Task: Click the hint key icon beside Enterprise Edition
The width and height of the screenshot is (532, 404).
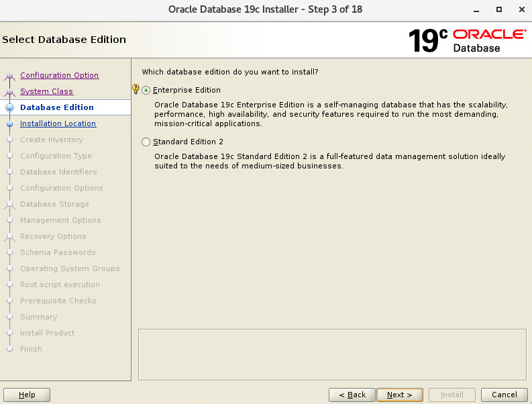Action: 136,89
